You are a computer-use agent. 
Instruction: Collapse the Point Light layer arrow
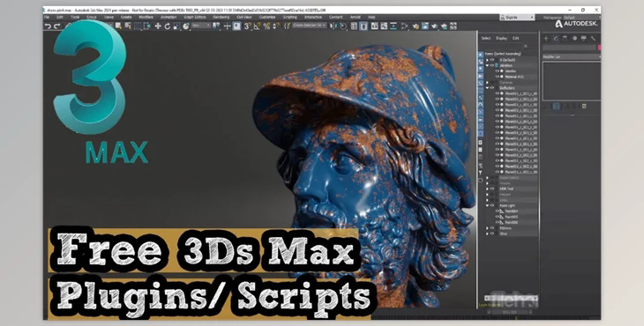(x=488, y=205)
